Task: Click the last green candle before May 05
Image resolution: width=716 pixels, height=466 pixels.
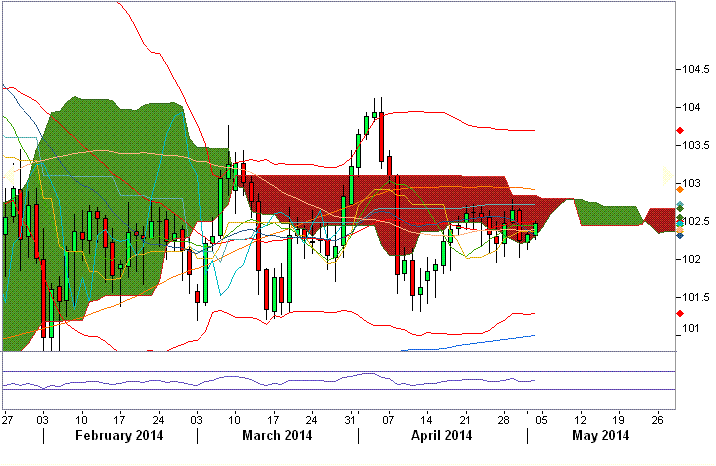Action: (536, 230)
